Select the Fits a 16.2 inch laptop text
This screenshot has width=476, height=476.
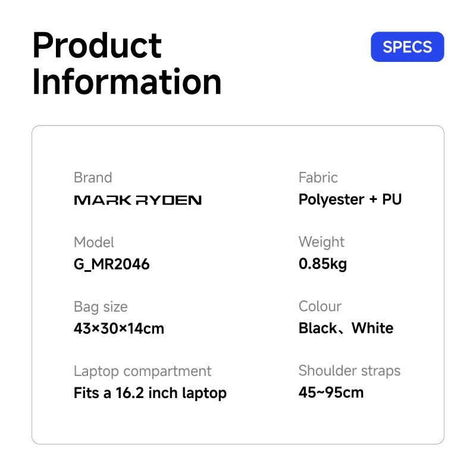pos(151,393)
